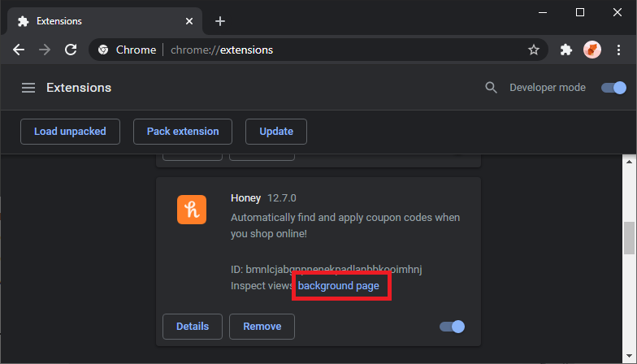Open Honey extension Details
Viewport: 637px width, 364px height.
click(x=193, y=327)
